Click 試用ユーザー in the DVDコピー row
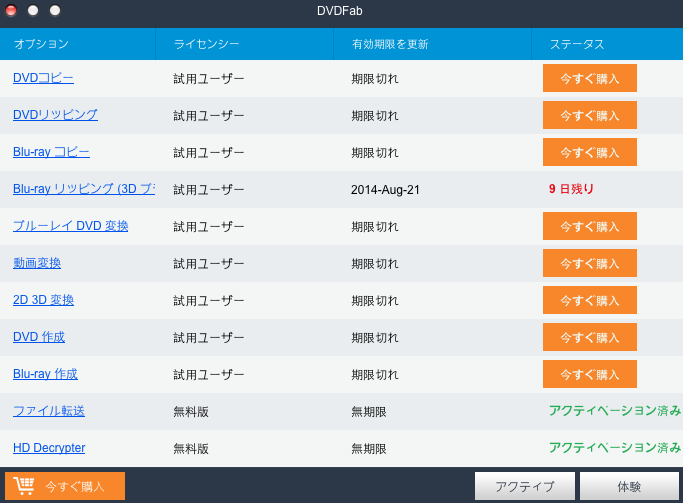Viewport: 683px width, 503px height. (x=209, y=79)
